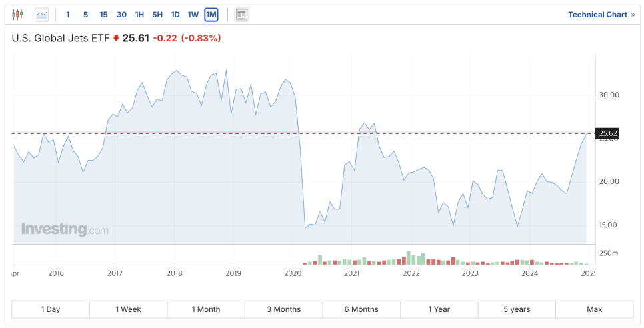Screen dimensions: 644x328
Task: Show the 6 Months range
Action: [x=361, y=309]
